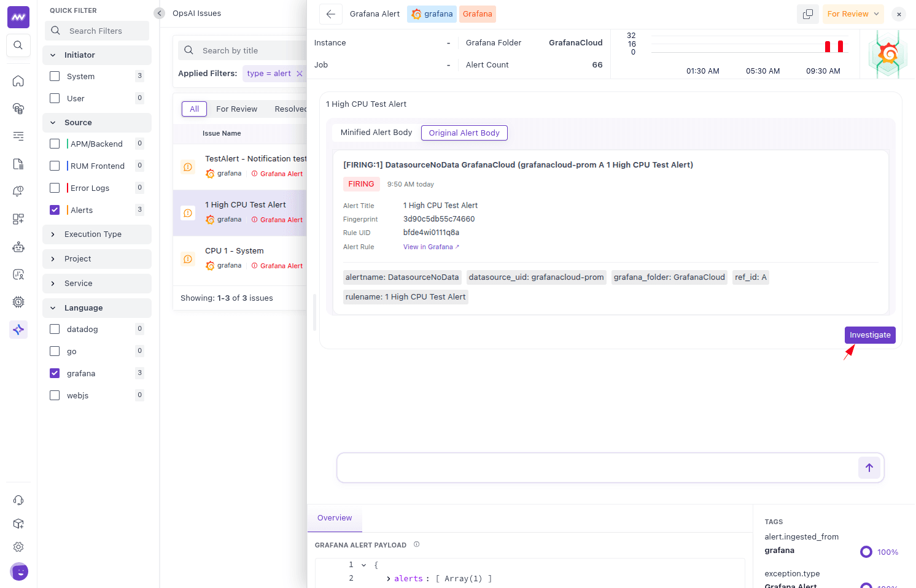Click the send arrow in chat input
The height and width of the screenshot is (588, 916).
869,468
